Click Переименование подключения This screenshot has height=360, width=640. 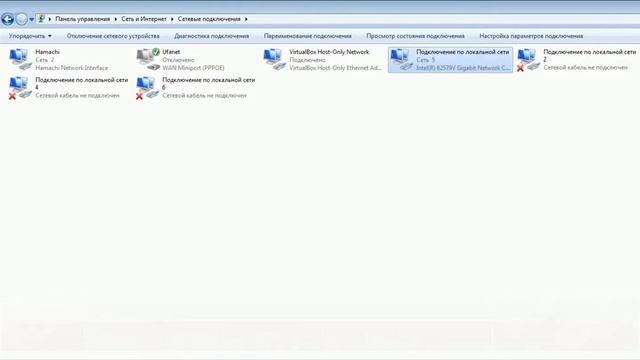pyautogui.click(x=307, y=36)
